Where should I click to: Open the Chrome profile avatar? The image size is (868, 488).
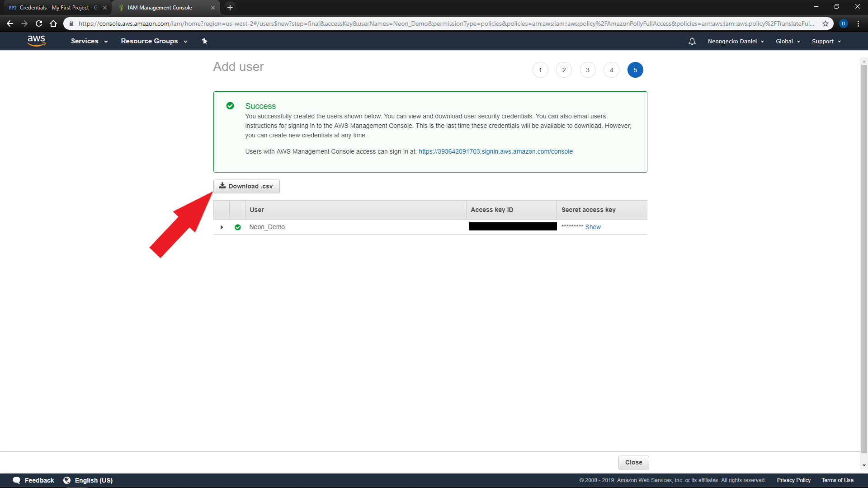point(844,23)
